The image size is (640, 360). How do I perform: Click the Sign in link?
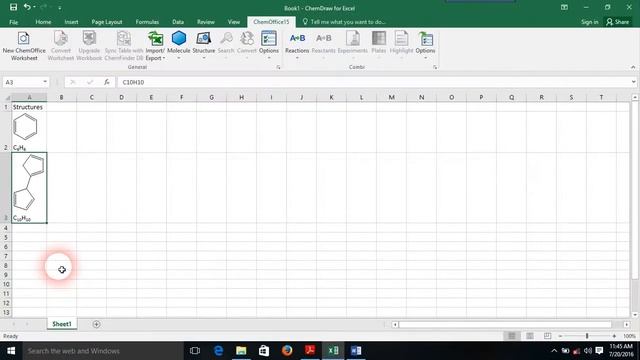coord(589,22)
